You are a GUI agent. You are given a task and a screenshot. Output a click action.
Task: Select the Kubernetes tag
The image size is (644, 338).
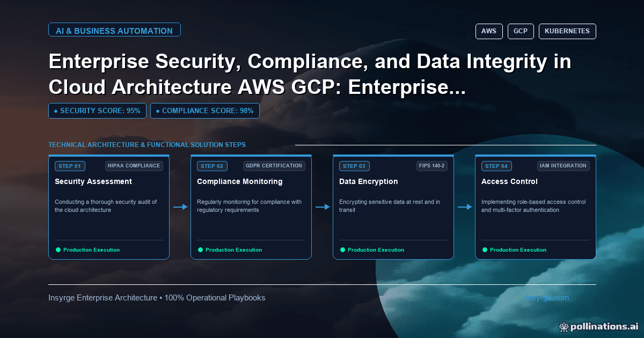click(x=567, y=31)
